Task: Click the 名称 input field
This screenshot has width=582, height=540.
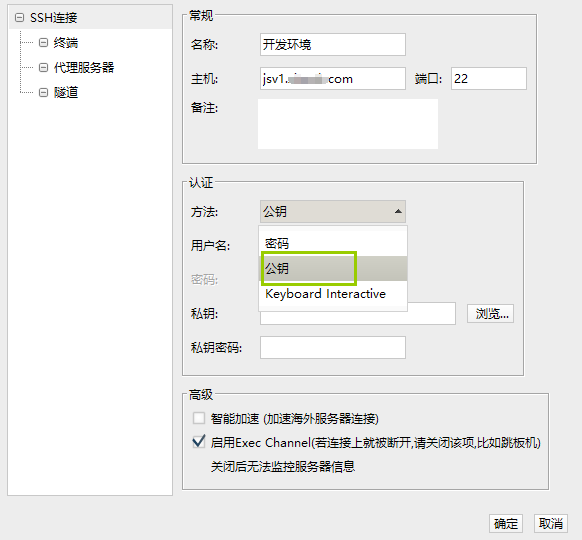Action: [333, 45]
